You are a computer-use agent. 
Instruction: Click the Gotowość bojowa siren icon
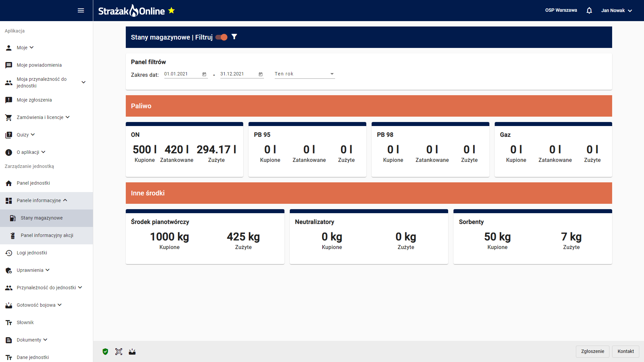(x=9, y=305)
